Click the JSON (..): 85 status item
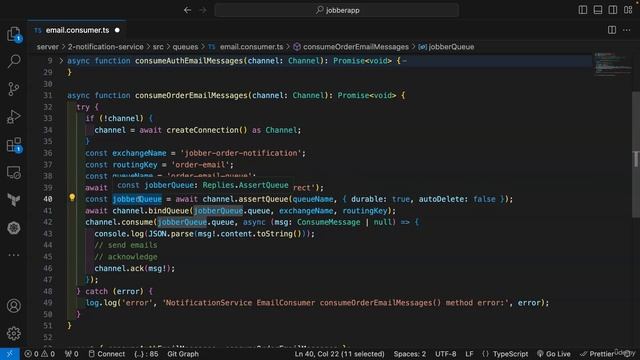This screenshot has height=360, width=640. [x=146, y=354]
